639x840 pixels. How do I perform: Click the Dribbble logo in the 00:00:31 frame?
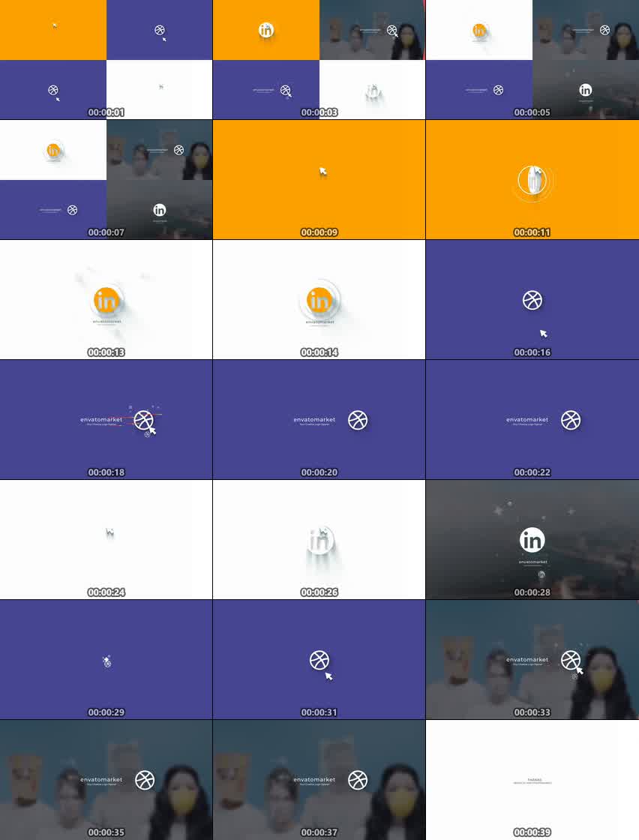pos(319,660)
